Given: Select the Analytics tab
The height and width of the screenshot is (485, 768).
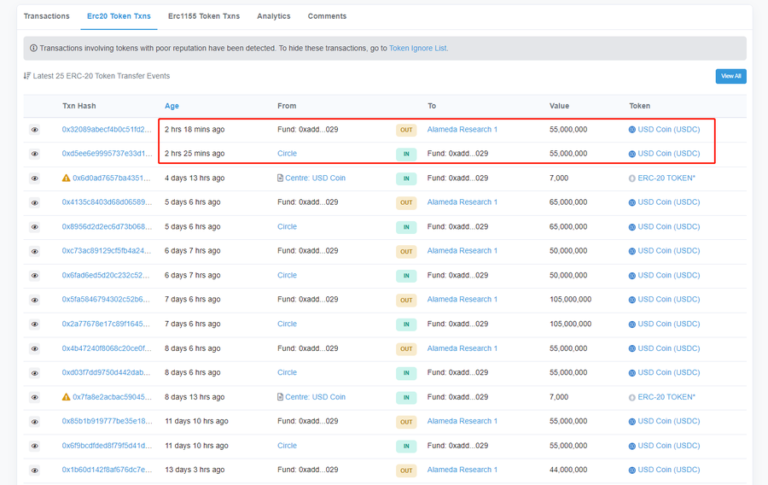Looking at the screenshot, I should (x=273, y=16).
